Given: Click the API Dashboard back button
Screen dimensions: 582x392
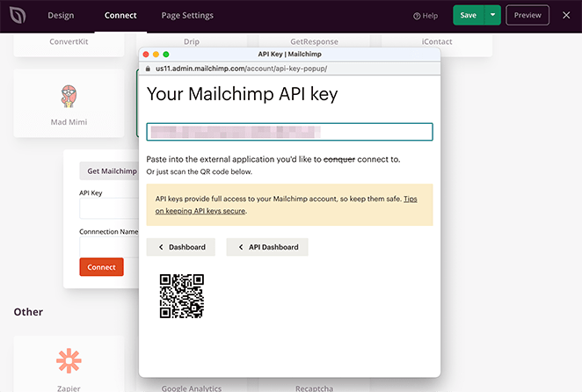Looking at the screenshot, I should click(x=267, y=247).
